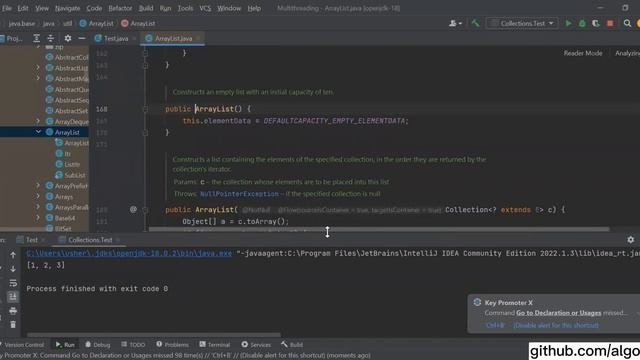The image size is (640, 360).
Task: Open the Terminal tool window
Action: coord(215,345)
